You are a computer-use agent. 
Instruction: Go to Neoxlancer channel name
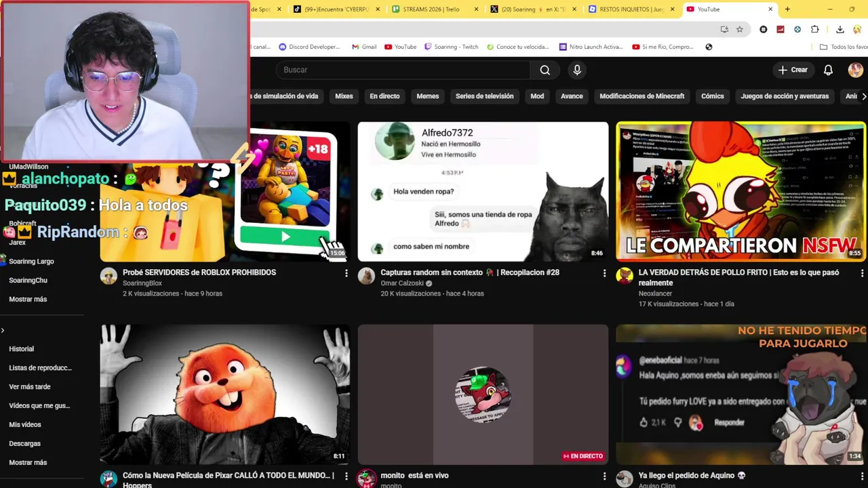(655, 293)
